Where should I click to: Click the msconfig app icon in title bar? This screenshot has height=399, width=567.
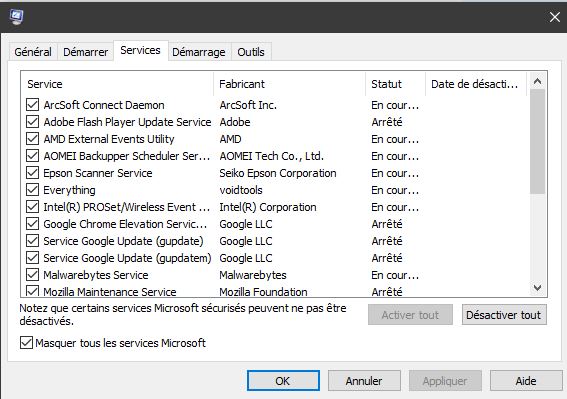click(16, 17)
